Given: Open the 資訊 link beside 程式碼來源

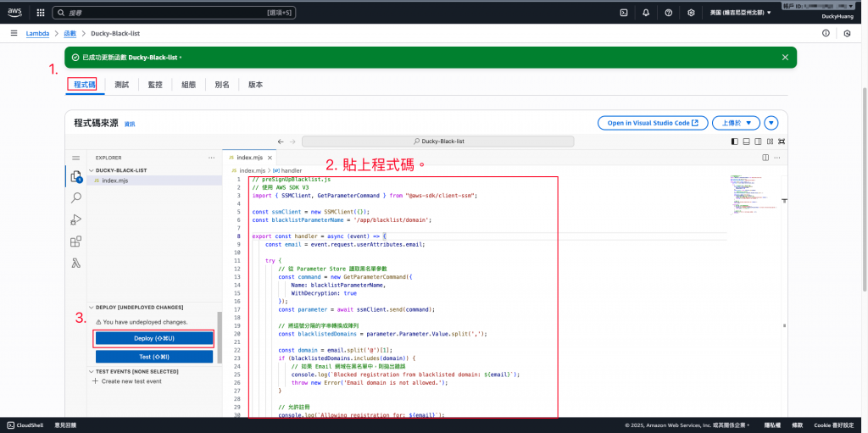Looking at the screenshot, I should click(130, 124).
